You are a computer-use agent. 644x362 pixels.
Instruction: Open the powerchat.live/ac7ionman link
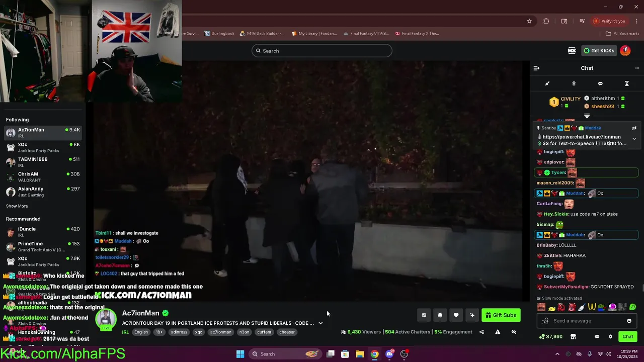pos(581,137)
